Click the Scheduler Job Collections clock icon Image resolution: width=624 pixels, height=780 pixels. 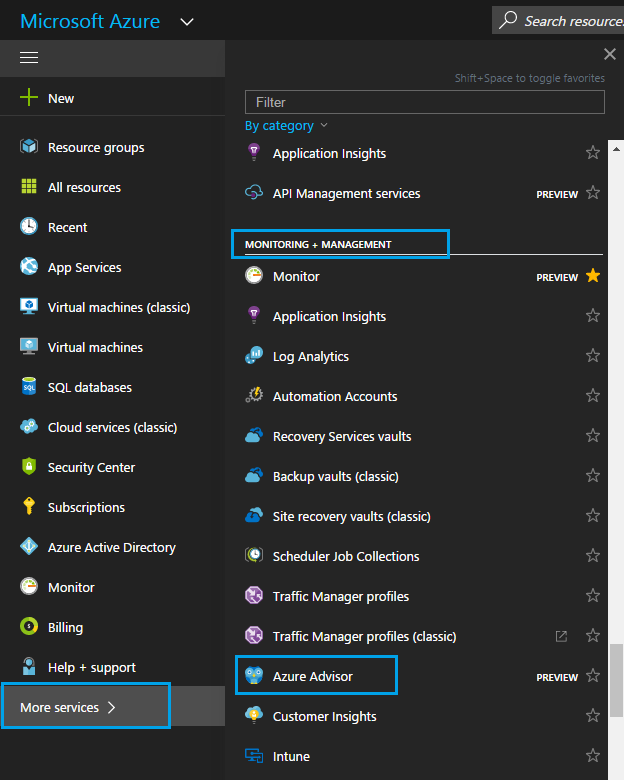coord(254,557)
